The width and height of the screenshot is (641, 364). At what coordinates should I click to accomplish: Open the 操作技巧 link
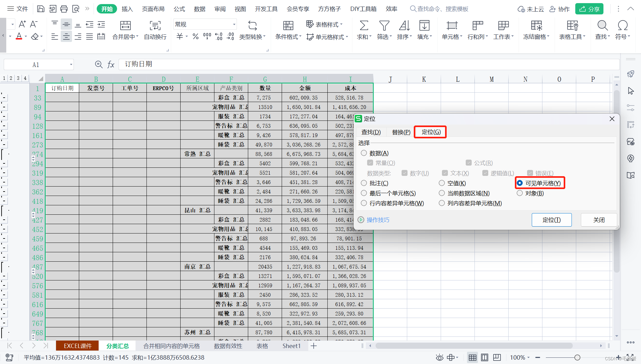(x=378, y=220)
